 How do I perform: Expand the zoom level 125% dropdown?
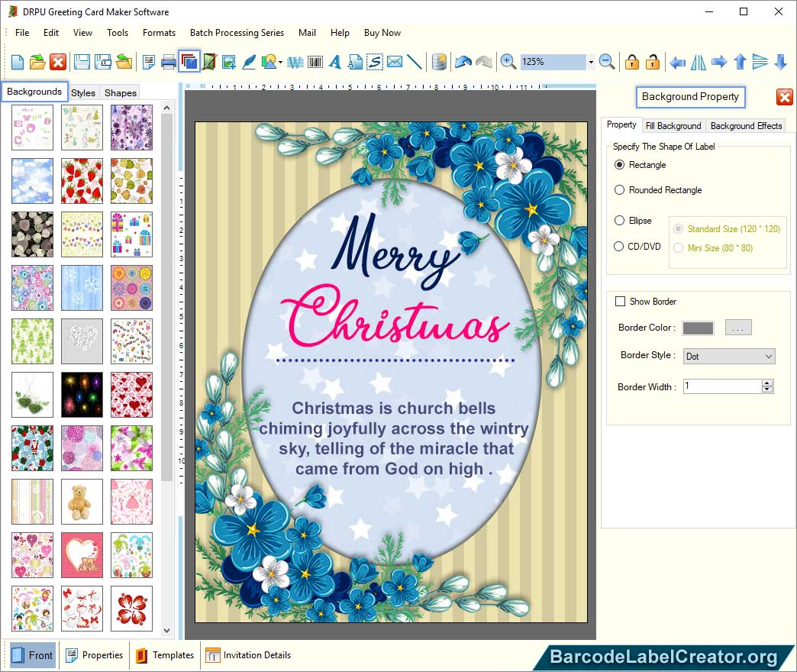tap(591, 62)
